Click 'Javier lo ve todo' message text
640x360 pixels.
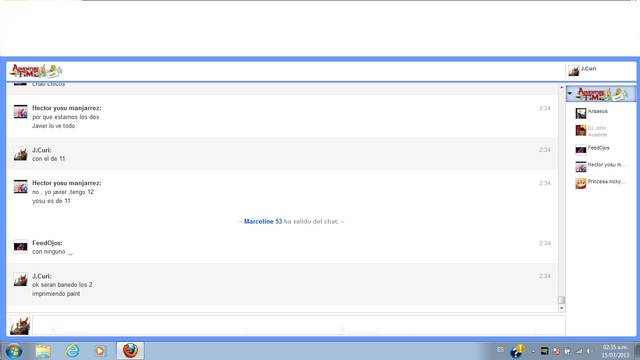(x=53, y=126)
